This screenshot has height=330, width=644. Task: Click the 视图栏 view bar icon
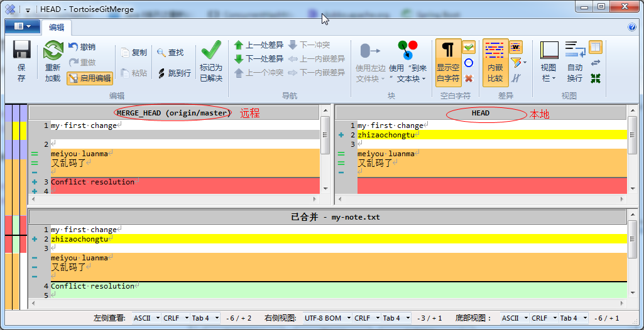(x=549, y=51)
